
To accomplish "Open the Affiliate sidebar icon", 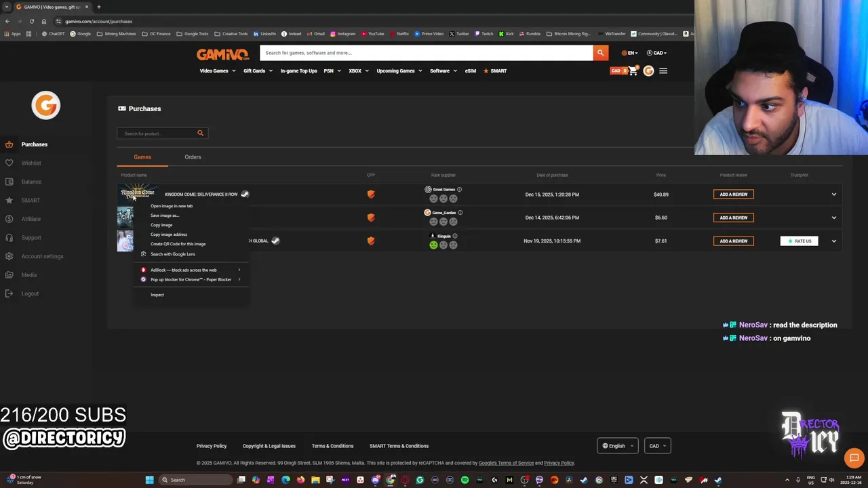I will click(x=9, y=219).
